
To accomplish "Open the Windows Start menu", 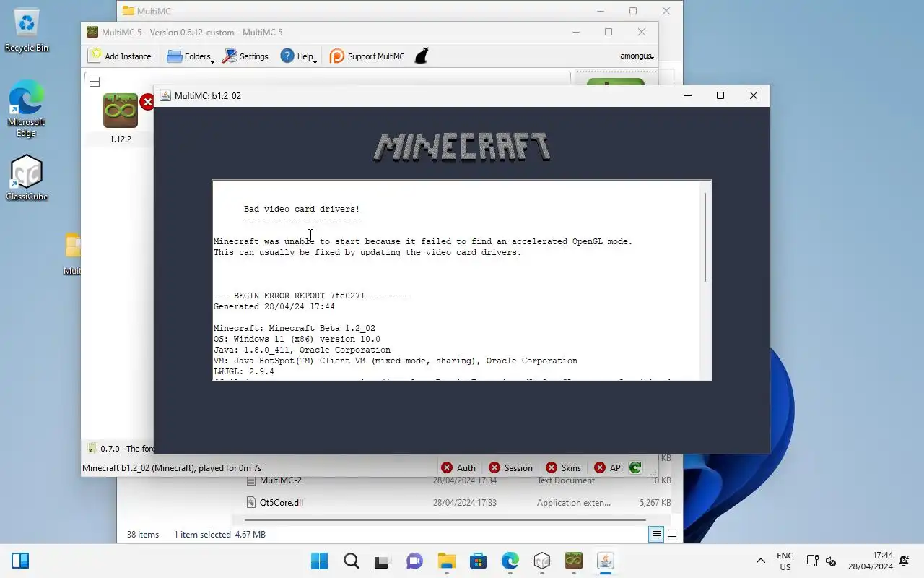I will point(319,561).
